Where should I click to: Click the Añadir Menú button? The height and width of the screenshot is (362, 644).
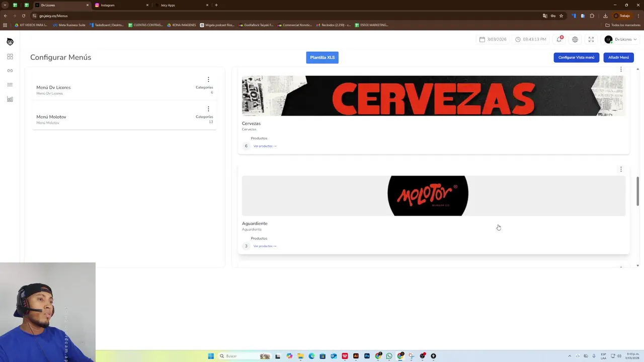618,57
